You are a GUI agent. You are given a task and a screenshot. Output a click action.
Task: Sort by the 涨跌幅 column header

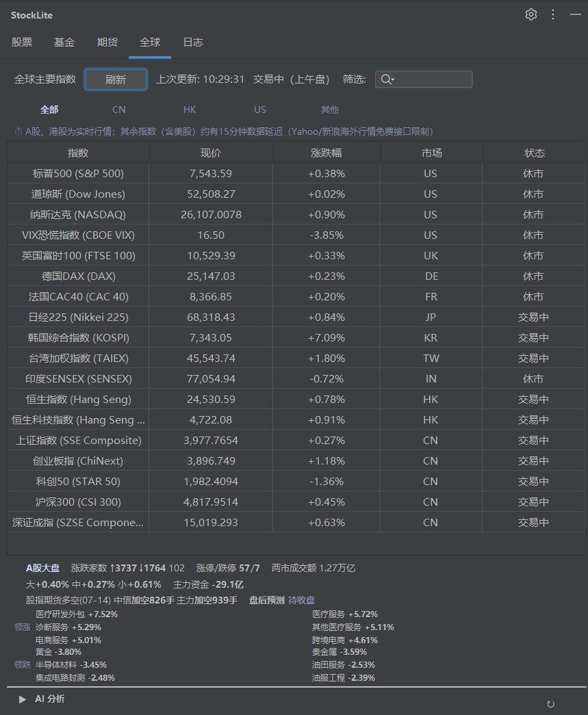point(327,153)
